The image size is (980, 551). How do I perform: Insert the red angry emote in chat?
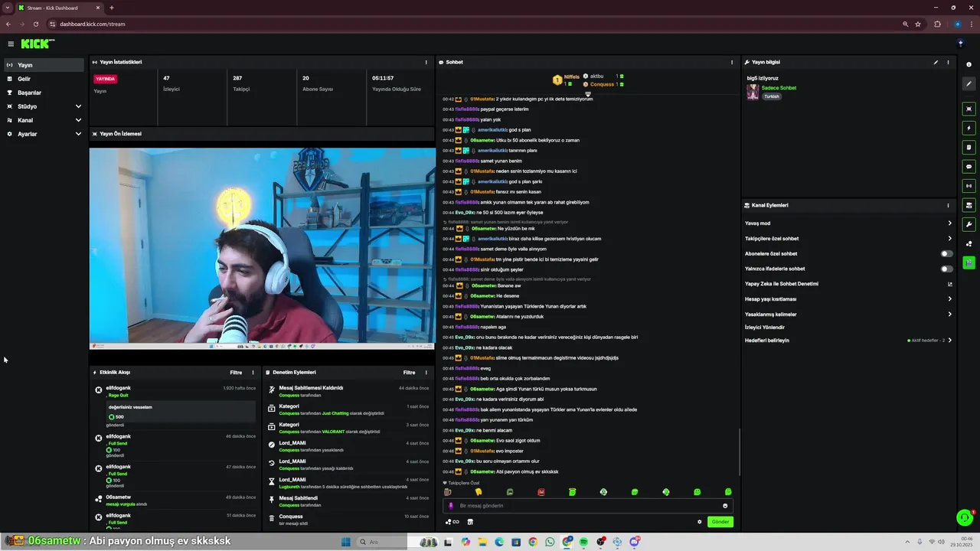[541, 492]
